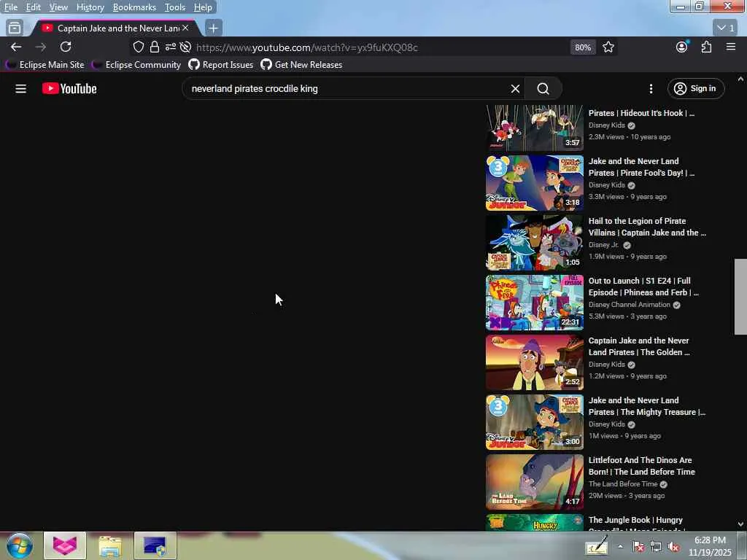Open Out to Launch Phineas and Ferb video
Viewport: 747px width, 560px height.
pyautogui.click(x=643, y=287)
